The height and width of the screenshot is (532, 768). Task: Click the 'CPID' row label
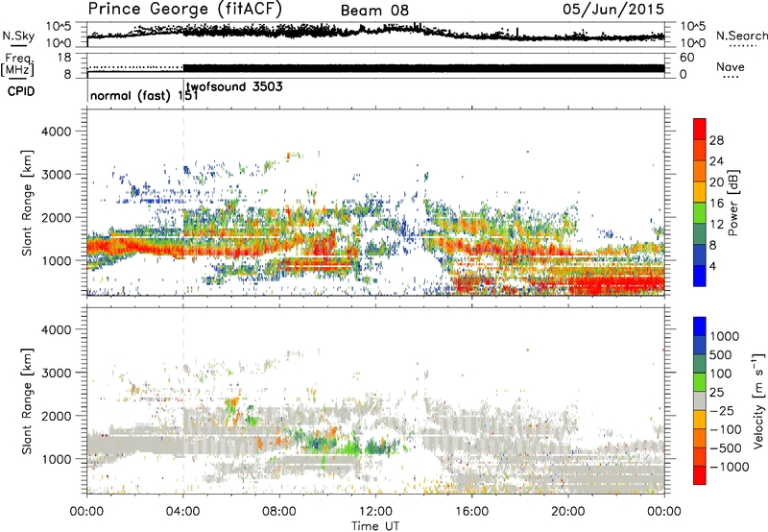pos(21,91)
